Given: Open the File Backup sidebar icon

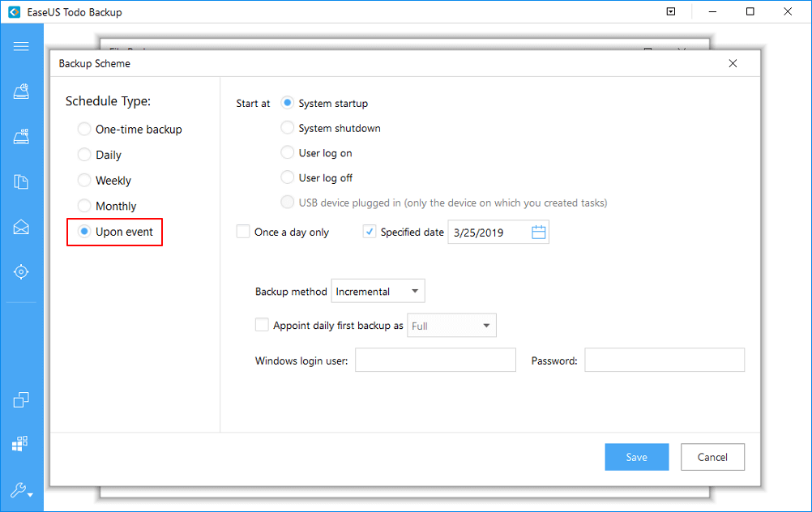Looking at the screenshot, I should (21, 181).
